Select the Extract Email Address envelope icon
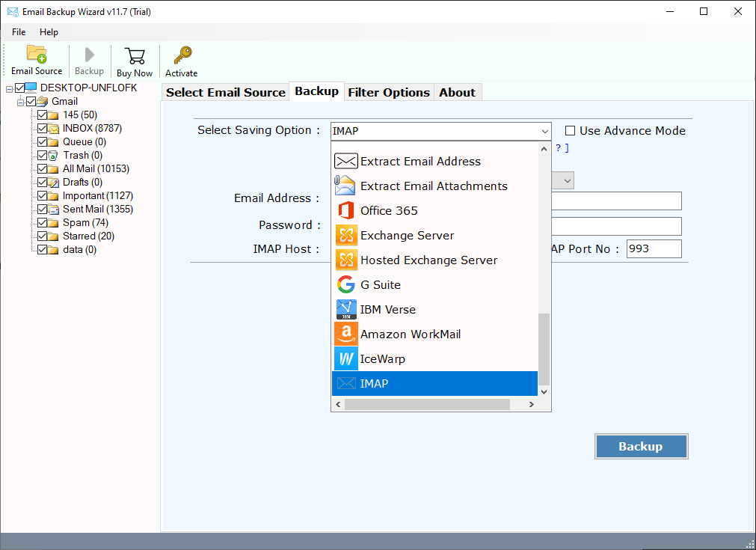 point(345,161)
